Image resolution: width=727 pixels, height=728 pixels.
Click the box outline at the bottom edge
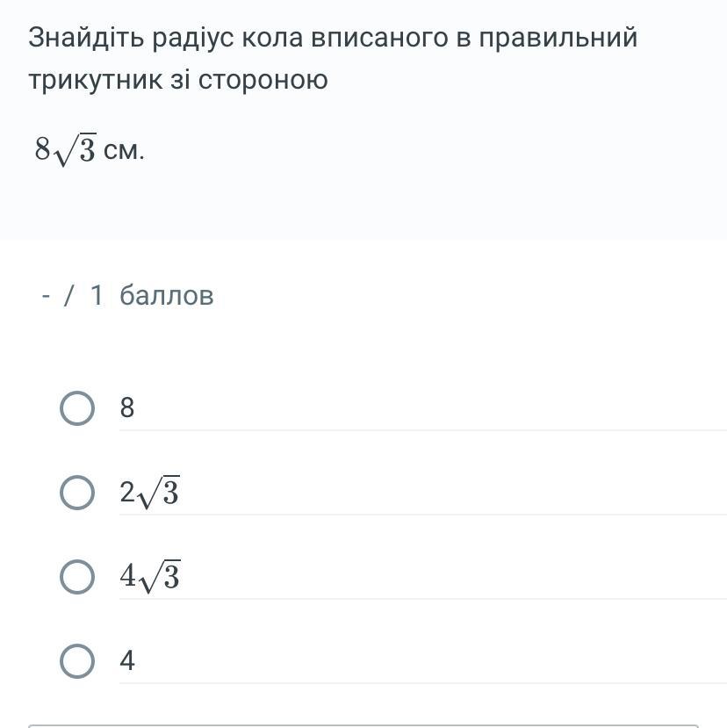[363, 725]
